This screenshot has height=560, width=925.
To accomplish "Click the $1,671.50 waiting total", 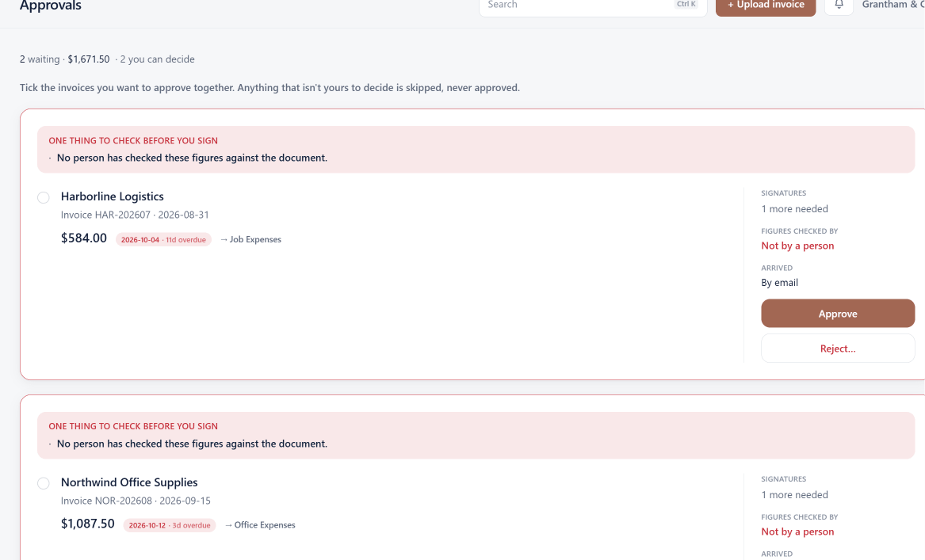I will 89,59.
